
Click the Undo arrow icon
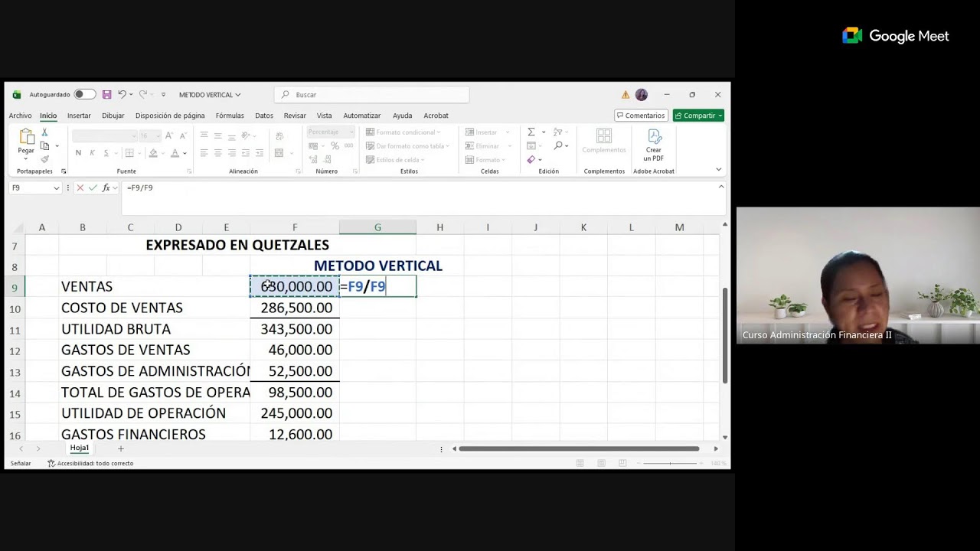122,95
